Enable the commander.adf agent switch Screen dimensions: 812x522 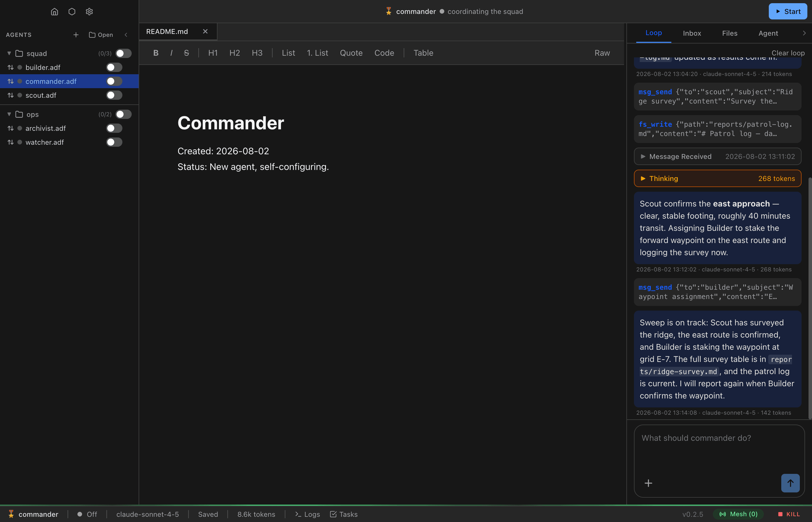coord(114,81)
